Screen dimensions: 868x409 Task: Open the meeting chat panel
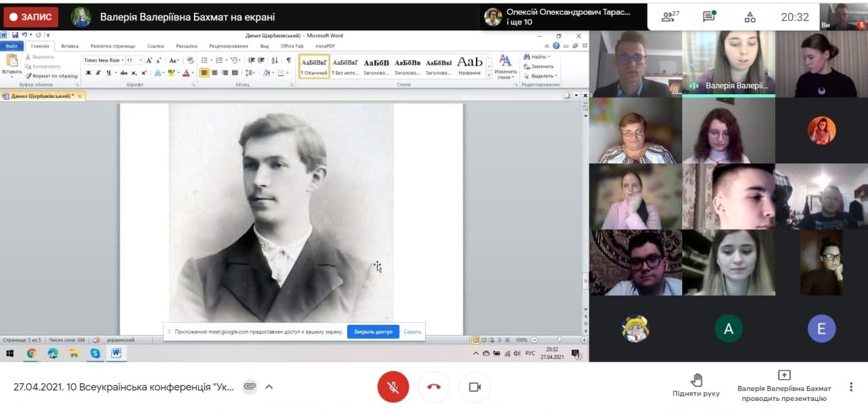coord(709,17)
